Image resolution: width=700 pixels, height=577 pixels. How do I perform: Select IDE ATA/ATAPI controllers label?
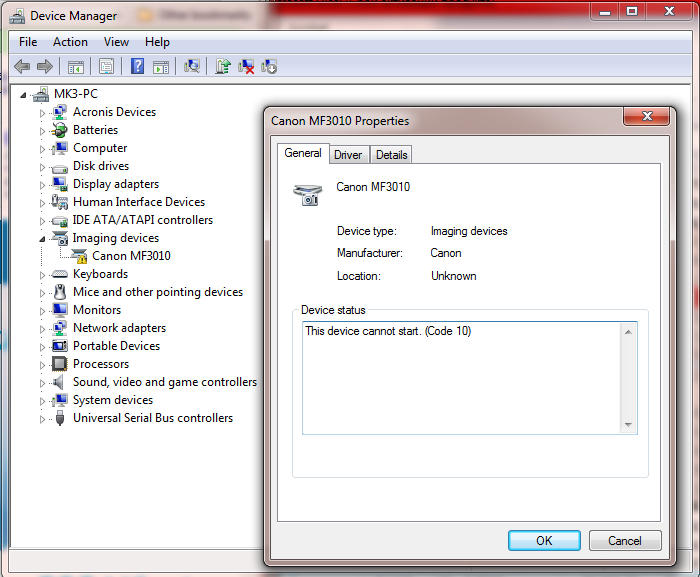click(x=143, y=220)
